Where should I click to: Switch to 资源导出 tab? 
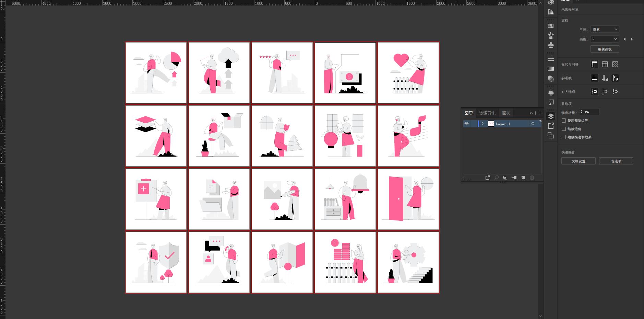487,113
